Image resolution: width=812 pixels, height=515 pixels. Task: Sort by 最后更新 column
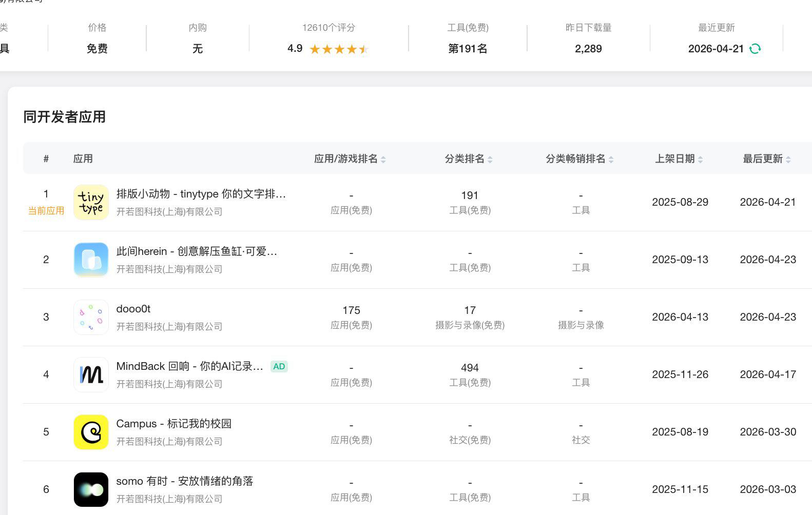click(766, 159)
